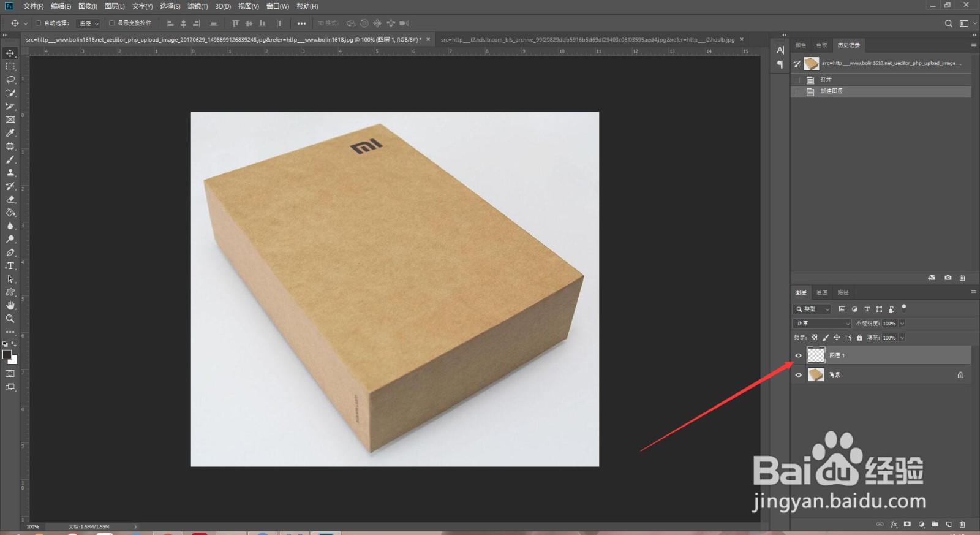Viewport: 980px width, 535px height.
Task: Open the Layers panel flyout menu
Action: (x=974, y=292)
